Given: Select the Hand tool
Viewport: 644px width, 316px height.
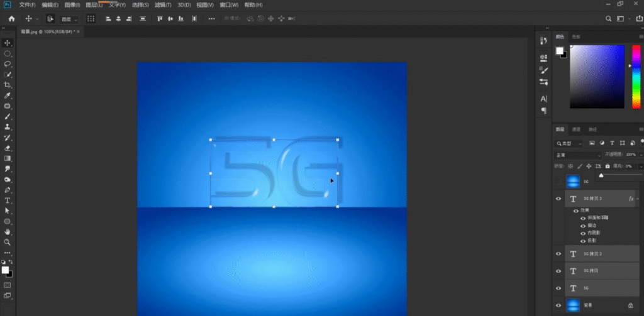Looking at the screenshot, I should [x=7, y=232].
